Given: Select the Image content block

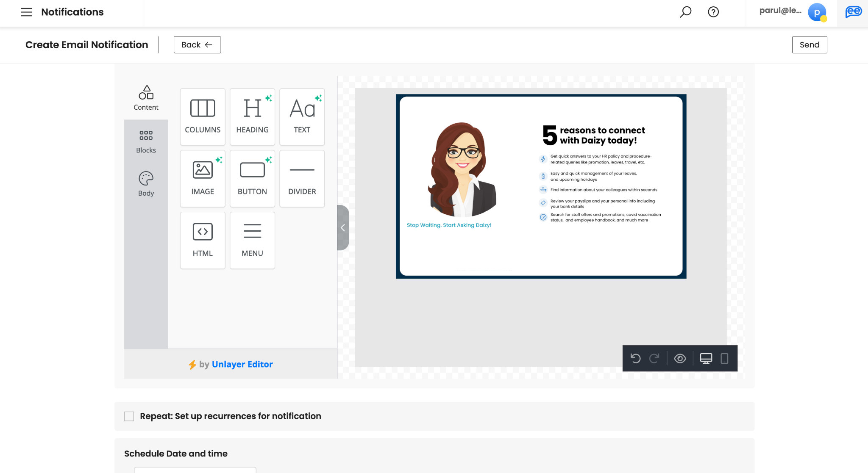Looking at the screenshot, I should (203, 178).
